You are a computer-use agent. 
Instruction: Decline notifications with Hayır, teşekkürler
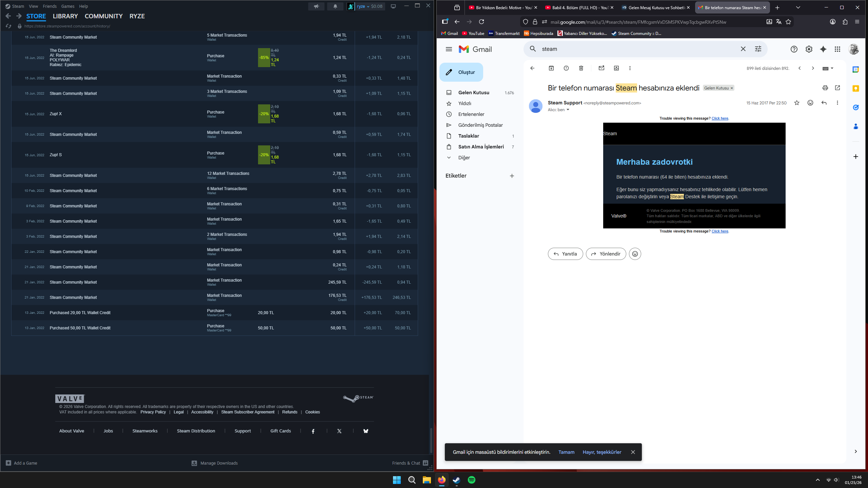[602, 452]
